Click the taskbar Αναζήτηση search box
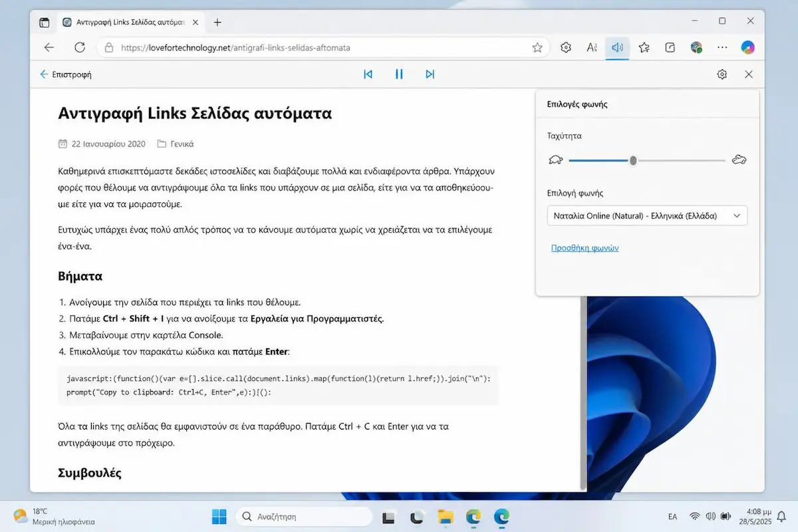This screenshot has width=798, height=532. point(304,516)
